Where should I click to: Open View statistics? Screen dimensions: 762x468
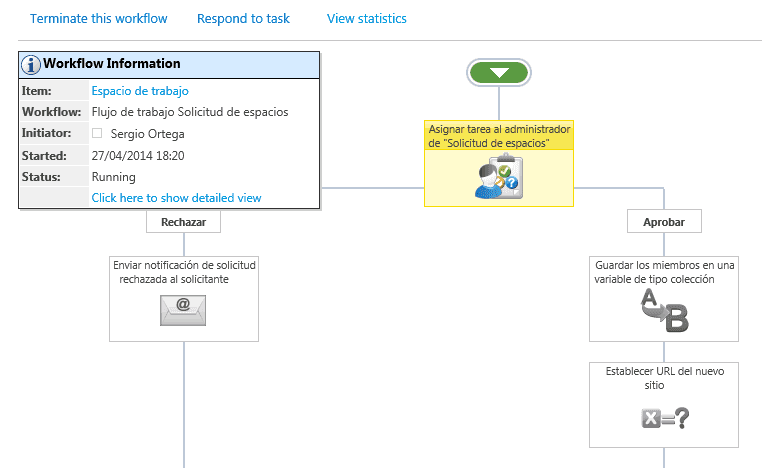pos(366,18)
